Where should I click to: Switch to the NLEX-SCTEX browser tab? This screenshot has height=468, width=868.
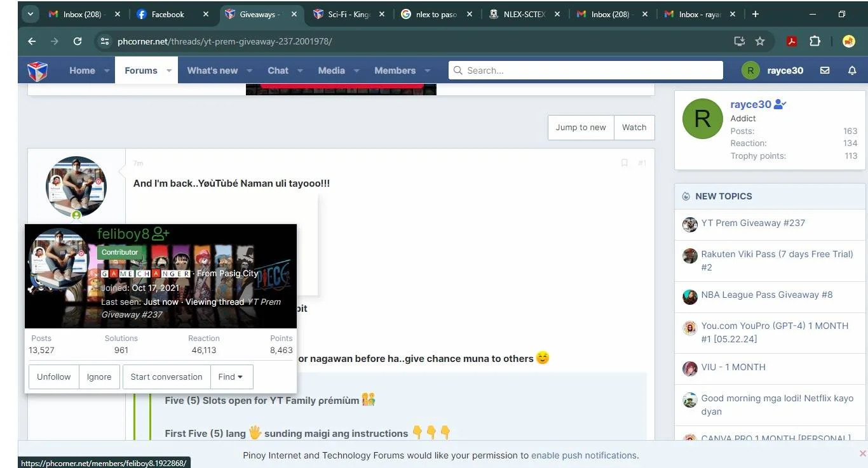[524, 14]
